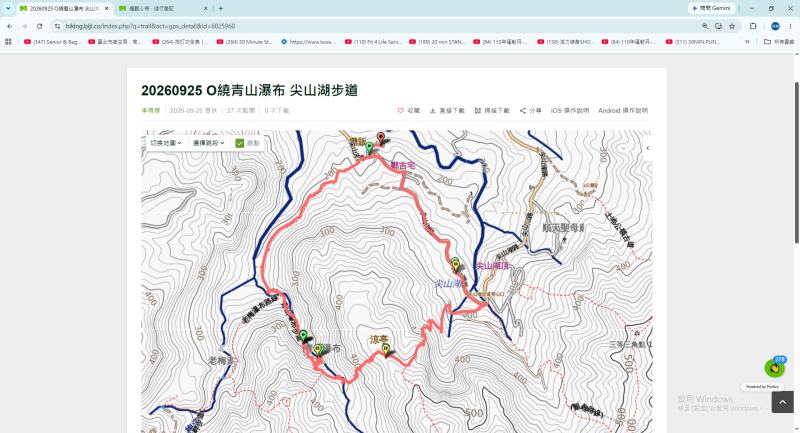Add trail to favorites with 收藏 heart
The height and width of the screenshot is (433, 800).
pos(408,111)
